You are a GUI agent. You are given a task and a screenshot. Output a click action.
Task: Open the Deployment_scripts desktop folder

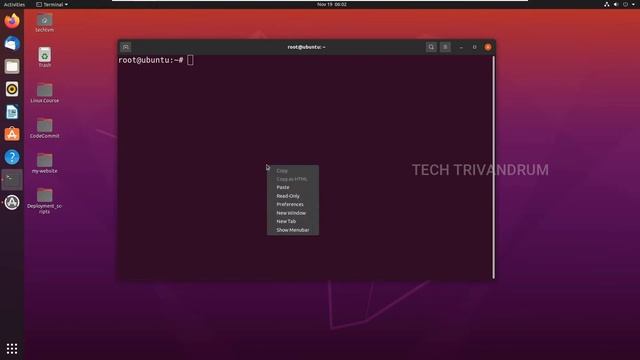click(44, 201)
